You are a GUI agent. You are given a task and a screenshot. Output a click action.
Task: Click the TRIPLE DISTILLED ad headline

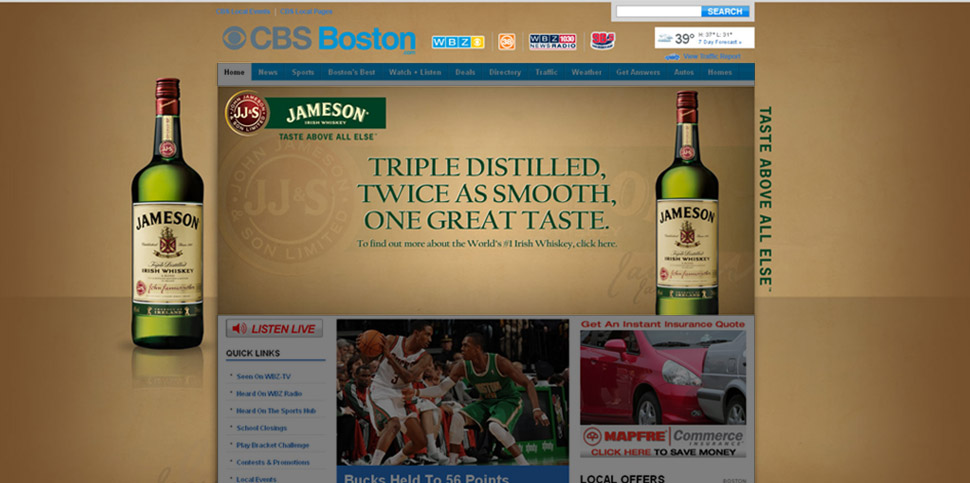tap(486, 194)
